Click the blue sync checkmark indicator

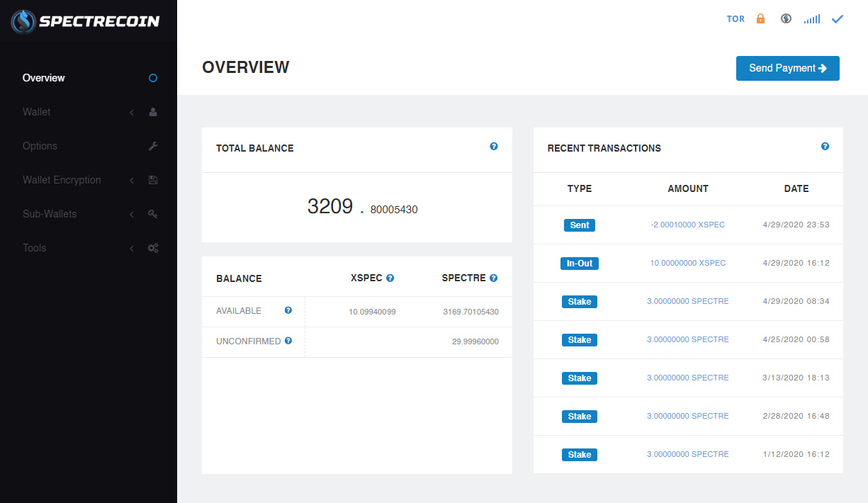[x=837, y=18]
